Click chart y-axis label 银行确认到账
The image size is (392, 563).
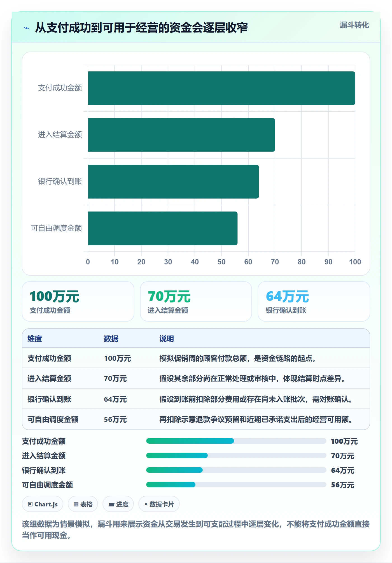pyautogui.click(x=60, y=182)
